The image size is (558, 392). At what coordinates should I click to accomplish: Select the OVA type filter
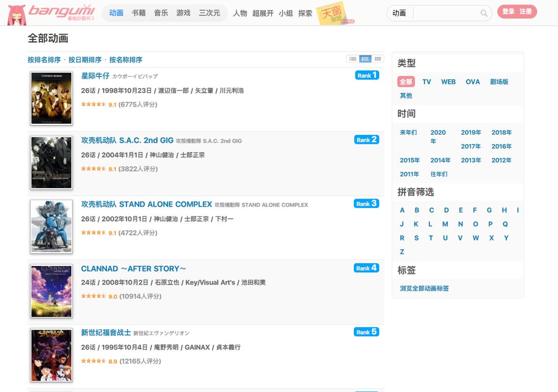pyautogui.click(x=473, y=82)
